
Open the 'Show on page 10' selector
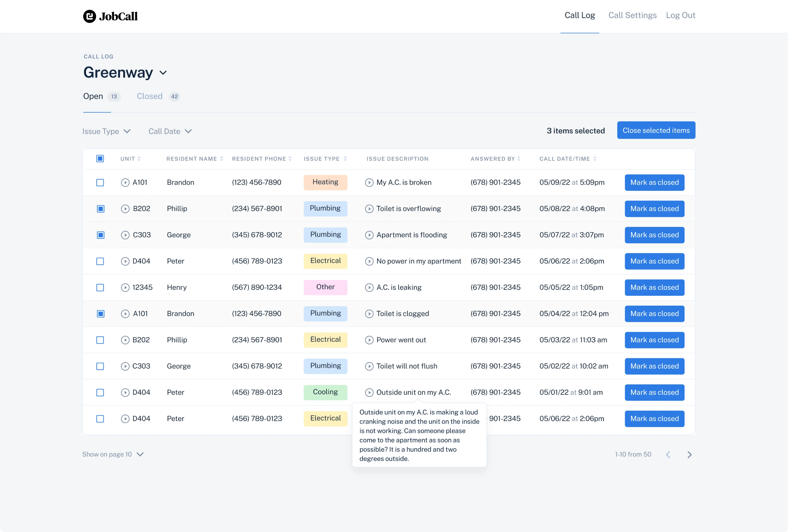(113, 455)
